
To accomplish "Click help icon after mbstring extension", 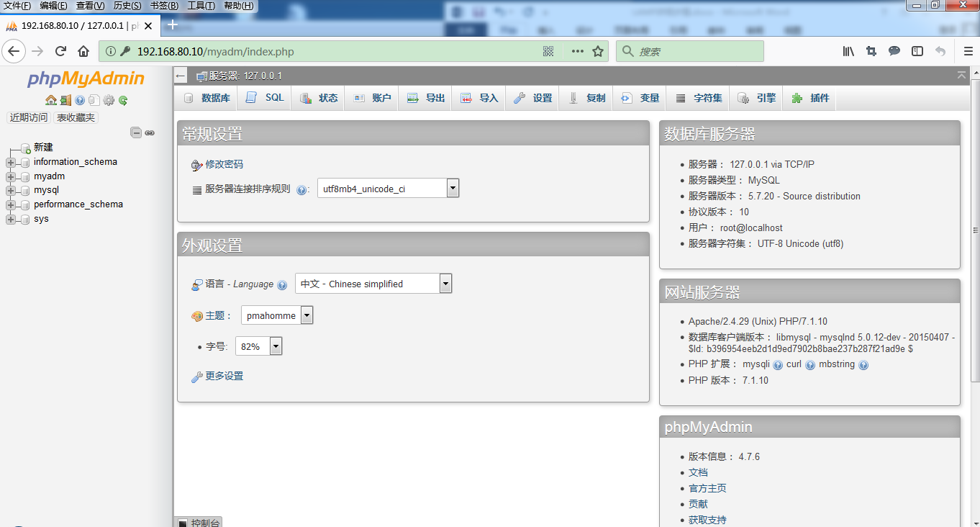I will [863, 365].
